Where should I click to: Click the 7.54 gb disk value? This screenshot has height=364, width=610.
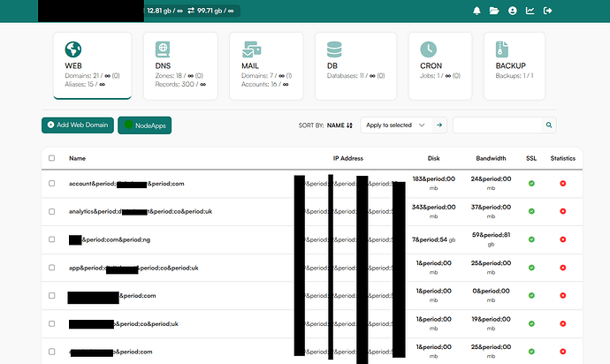[433, 239]
